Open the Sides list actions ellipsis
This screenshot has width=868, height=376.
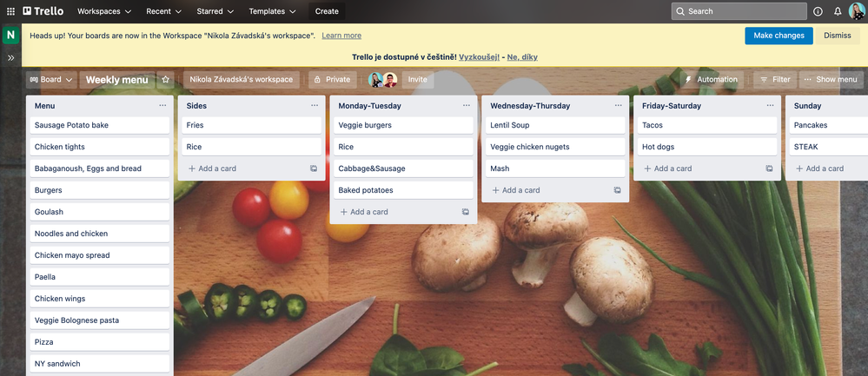[x=315, y=106]
